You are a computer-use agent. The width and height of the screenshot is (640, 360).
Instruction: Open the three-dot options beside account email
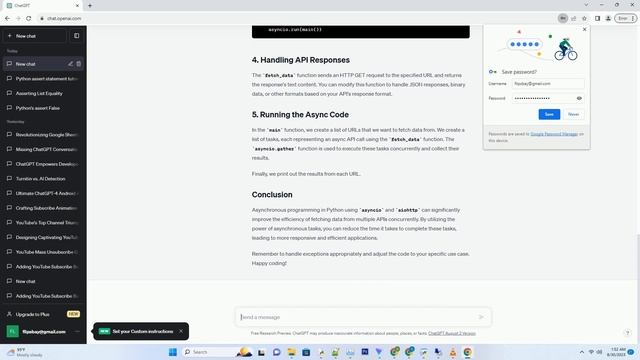(x=77, y=331)
